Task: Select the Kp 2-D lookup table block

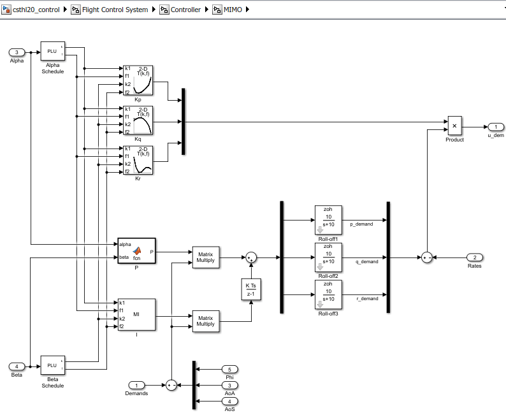Action: (x=138, y=80)
